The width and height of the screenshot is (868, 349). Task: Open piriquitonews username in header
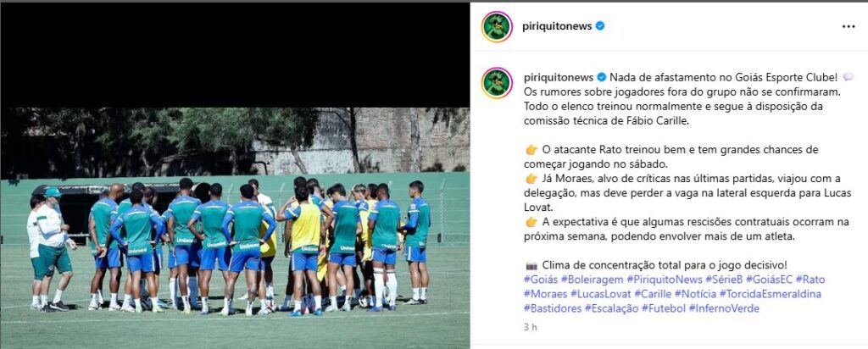557,26
